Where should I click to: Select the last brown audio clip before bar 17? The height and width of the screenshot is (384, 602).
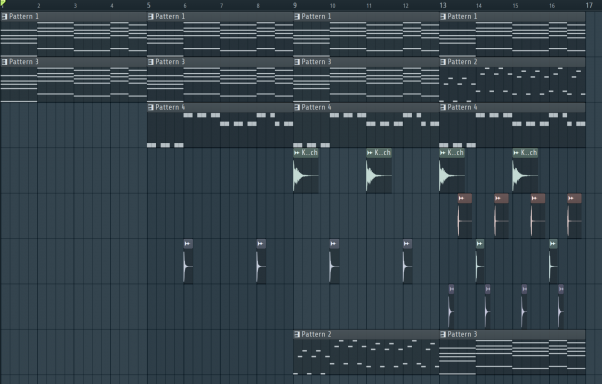[x=574, y=216]
